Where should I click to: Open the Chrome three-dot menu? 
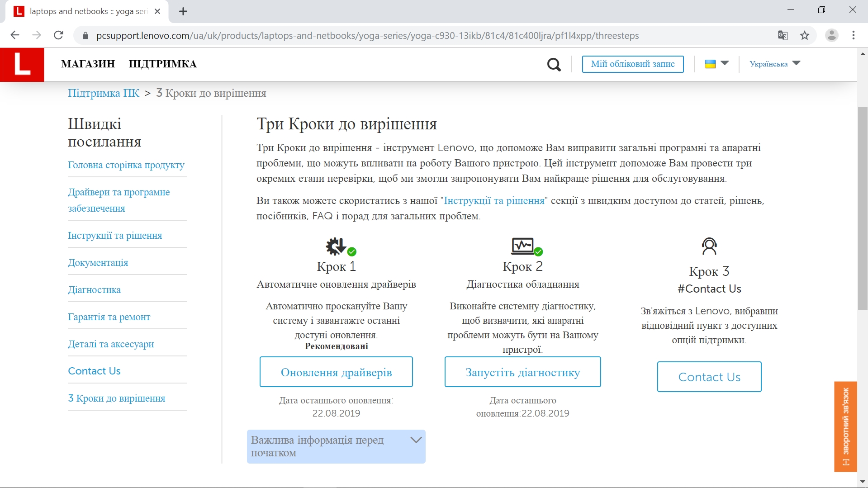coord(854,35)
